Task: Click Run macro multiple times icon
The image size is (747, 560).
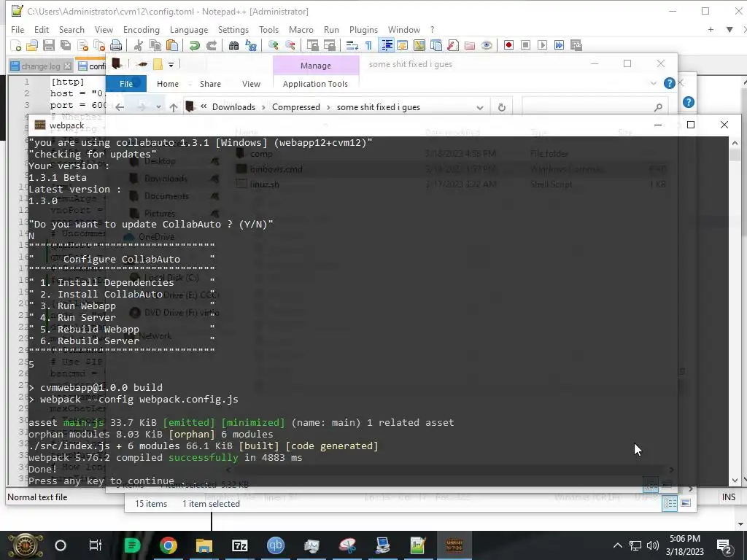Action: click(x=559, y=45)
